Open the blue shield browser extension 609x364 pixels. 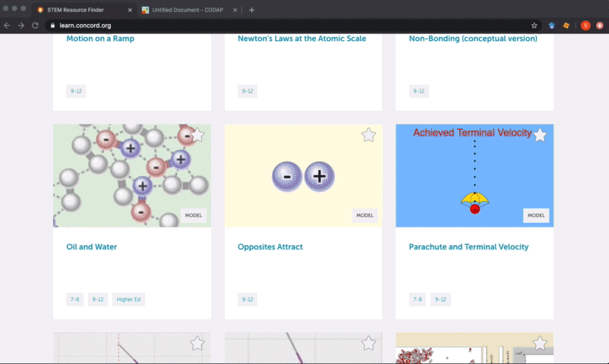pos(551,26)
